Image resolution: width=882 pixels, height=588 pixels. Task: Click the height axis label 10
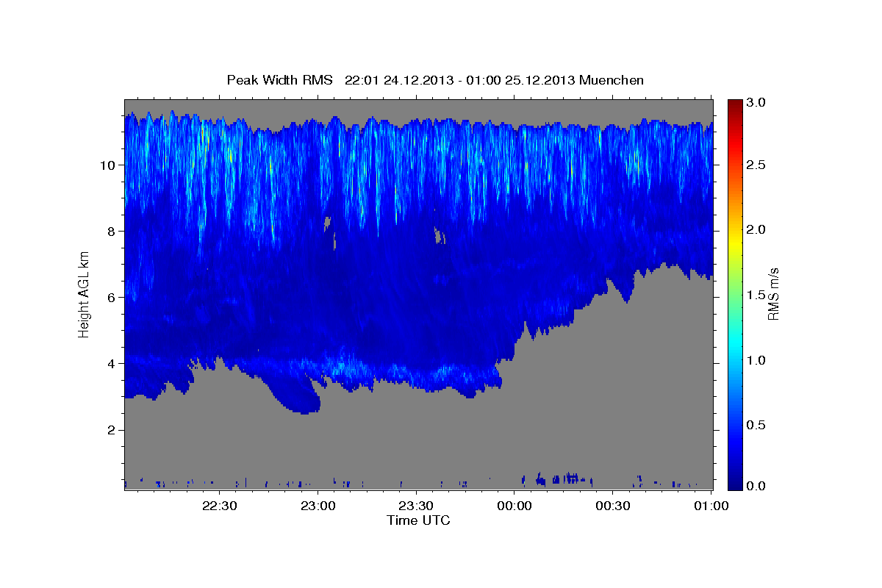click(x=109, y=165)
